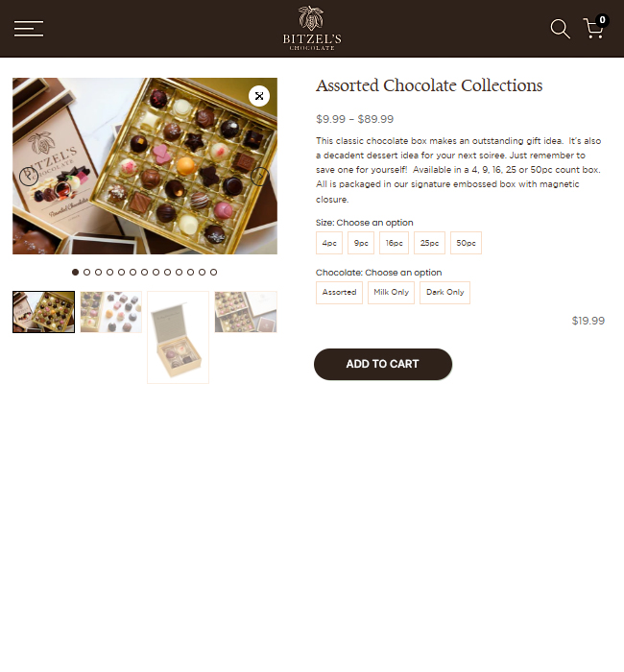This screenshot has height=672, width=624.
Task: Select the Assorted chocolate option
Action: [x=340, y=293]
